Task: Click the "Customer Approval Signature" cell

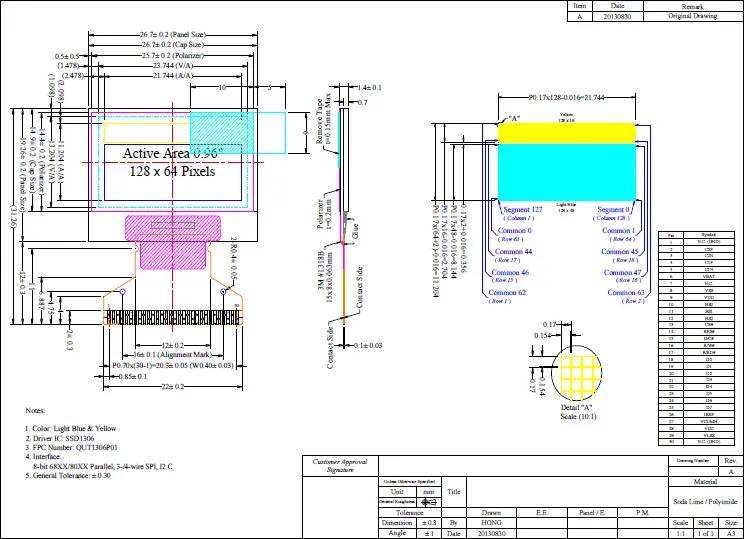Action: 340,465
